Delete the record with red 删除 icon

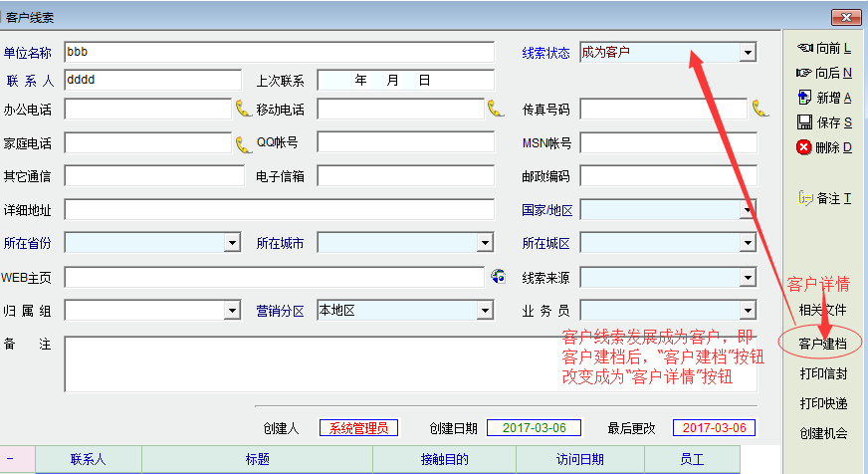823,147
